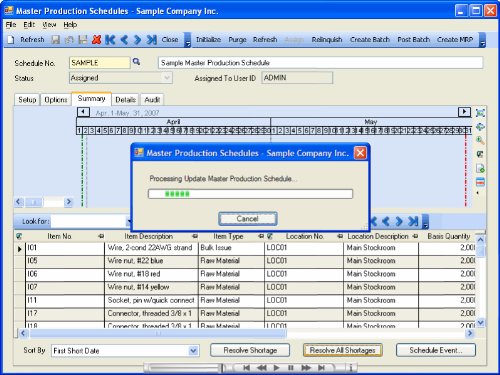This screenshot has height=375, width=500.
Task: Click the fit-to-window icon right of chart
Action: pyautogui.click(x=480, y=113)
